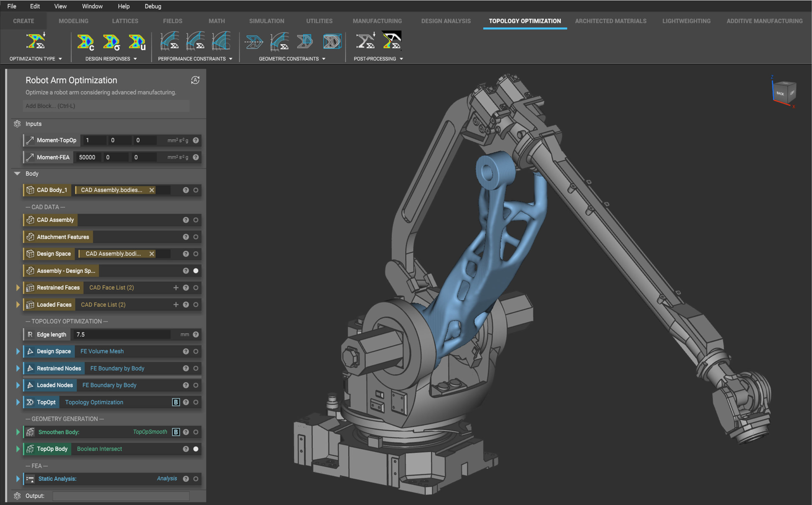
Task: Switch to the Lattices tab
Action: (x=125, y=21)
